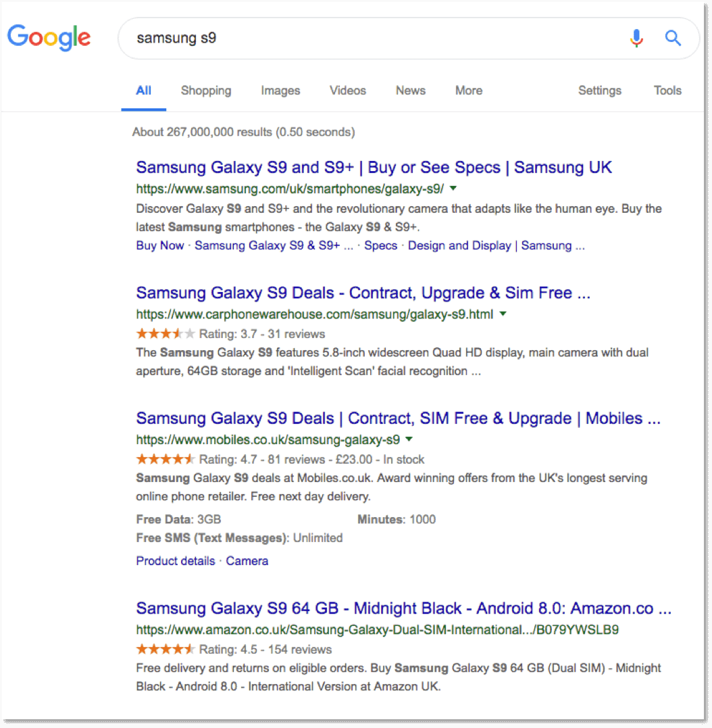
Task: Open the Samsung UK Galaxy S9 result
Action: [x=373, y=167]
